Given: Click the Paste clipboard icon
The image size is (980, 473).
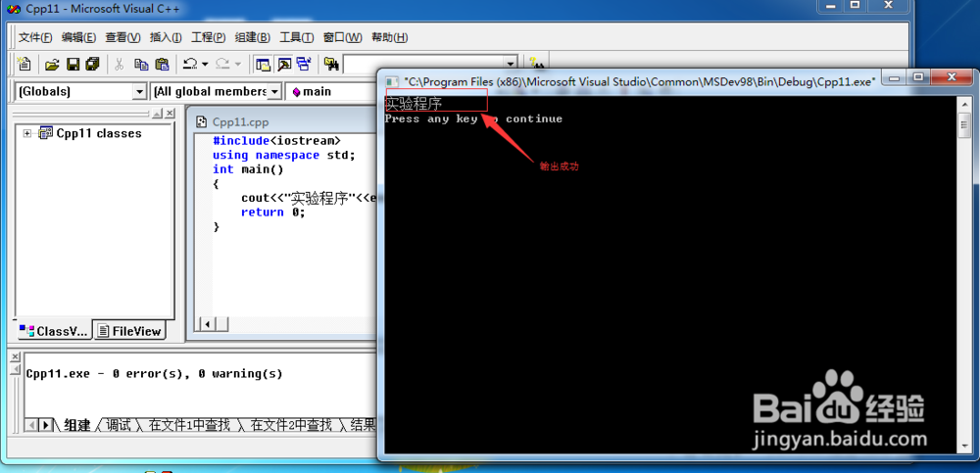Looking at the screenshot, I should pos(162,64).
